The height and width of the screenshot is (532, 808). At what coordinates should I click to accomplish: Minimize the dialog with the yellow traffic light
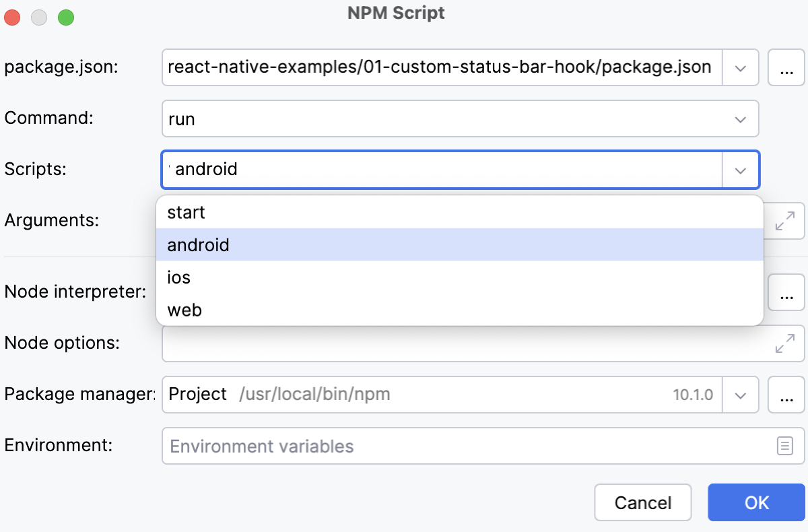click(38, 18)
